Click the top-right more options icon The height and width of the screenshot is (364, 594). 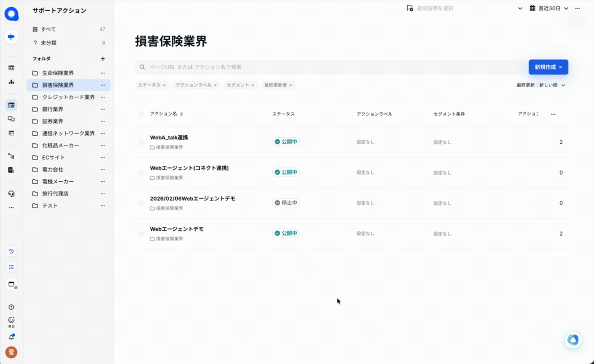577,8
